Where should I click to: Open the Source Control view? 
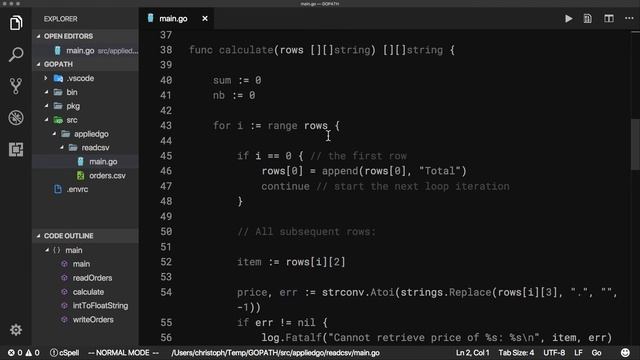point(16,86)
